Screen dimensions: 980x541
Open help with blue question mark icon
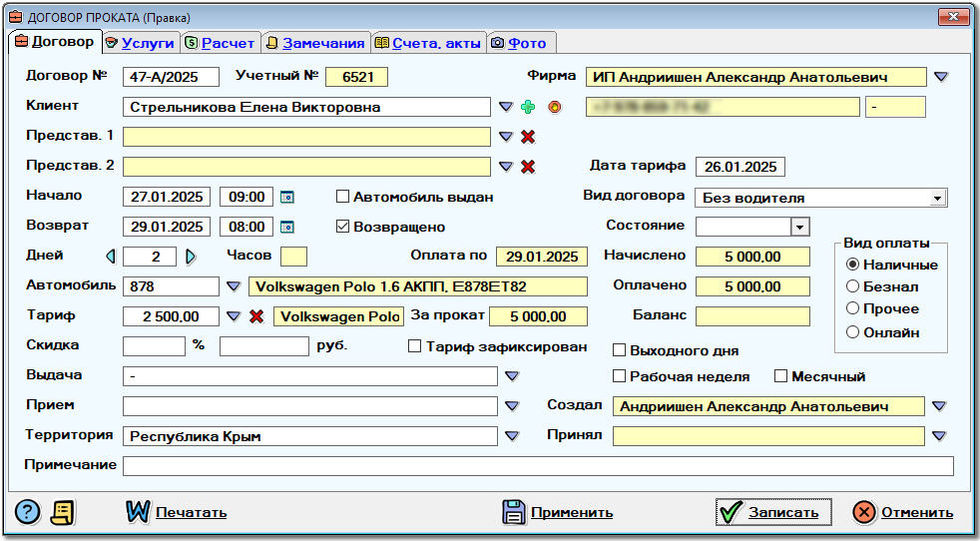[28, 513]
